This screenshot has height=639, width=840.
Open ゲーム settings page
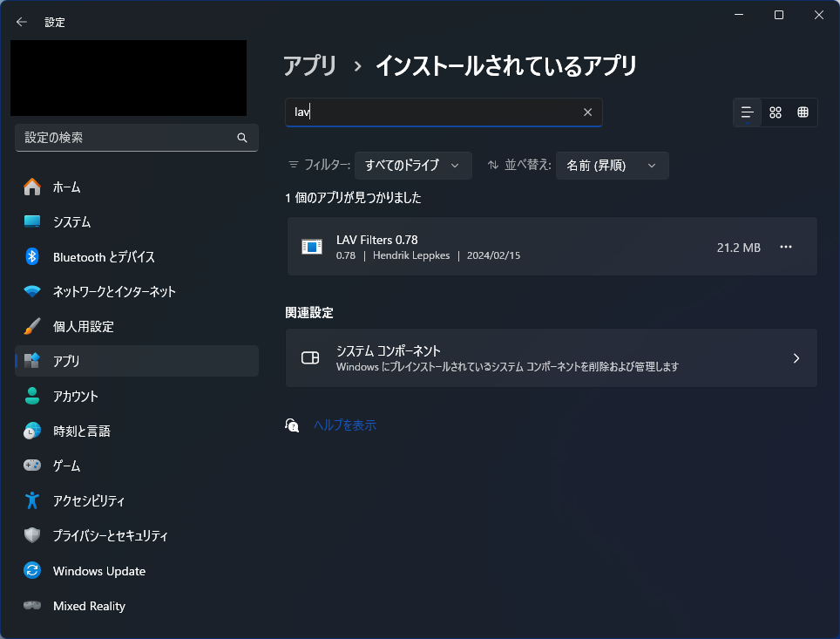coord(137,466)
